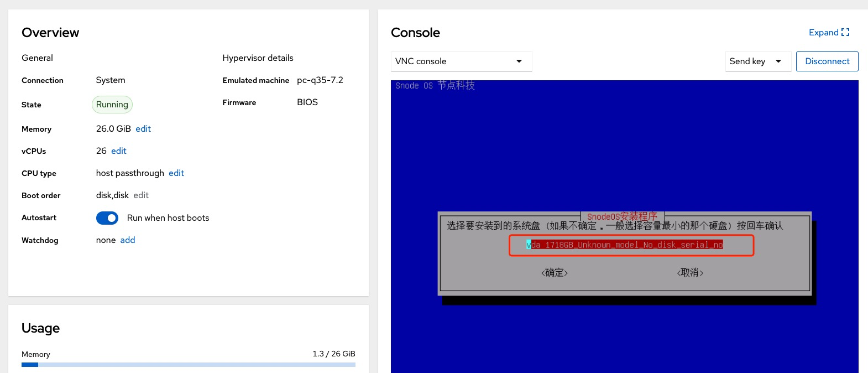Toggle the Autostart switch off

click(107, 218)
